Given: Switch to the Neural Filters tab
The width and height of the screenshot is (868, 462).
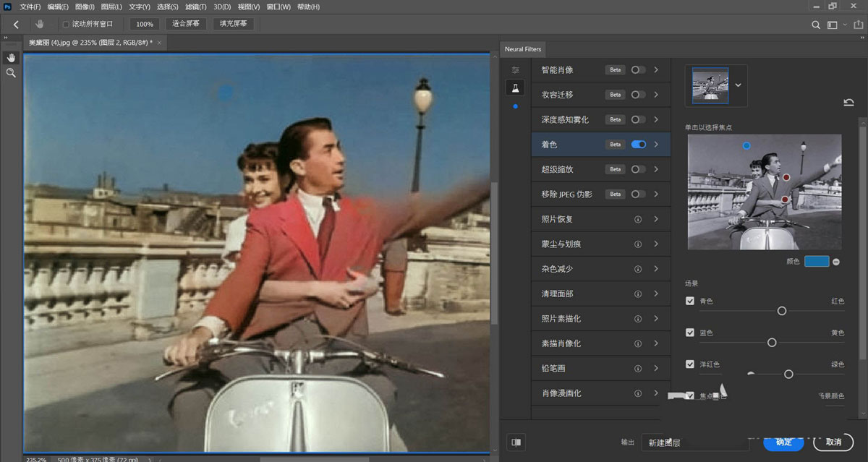Looking at the screenshot, I should click(524, 49).
